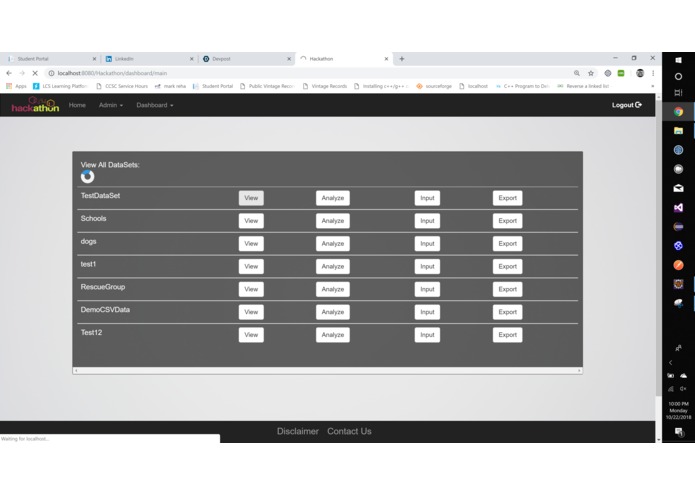Close the Devpost tab
The image size is (695, 494).
pos(289,58)
